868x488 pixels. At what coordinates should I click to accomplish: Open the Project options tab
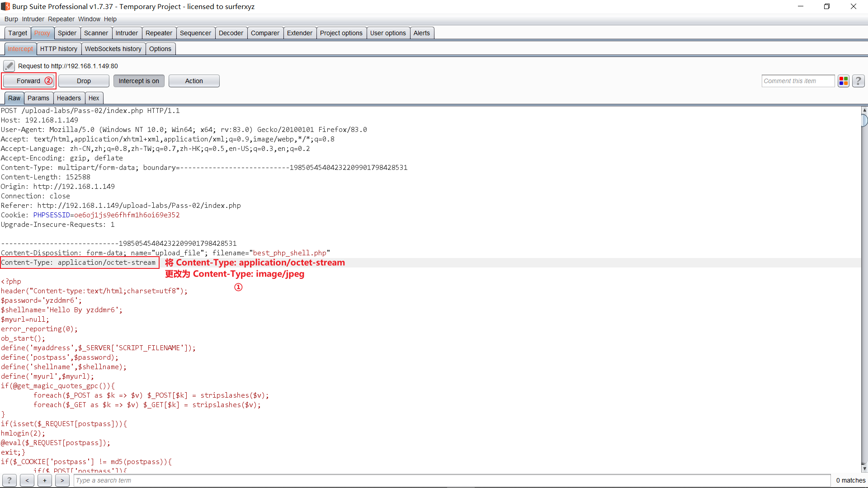[341, 33]
